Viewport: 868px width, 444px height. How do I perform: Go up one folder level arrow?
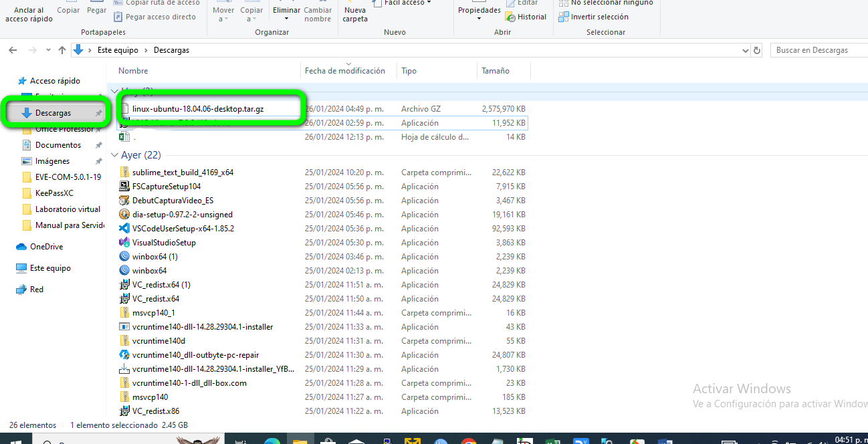tap(62, 50)
